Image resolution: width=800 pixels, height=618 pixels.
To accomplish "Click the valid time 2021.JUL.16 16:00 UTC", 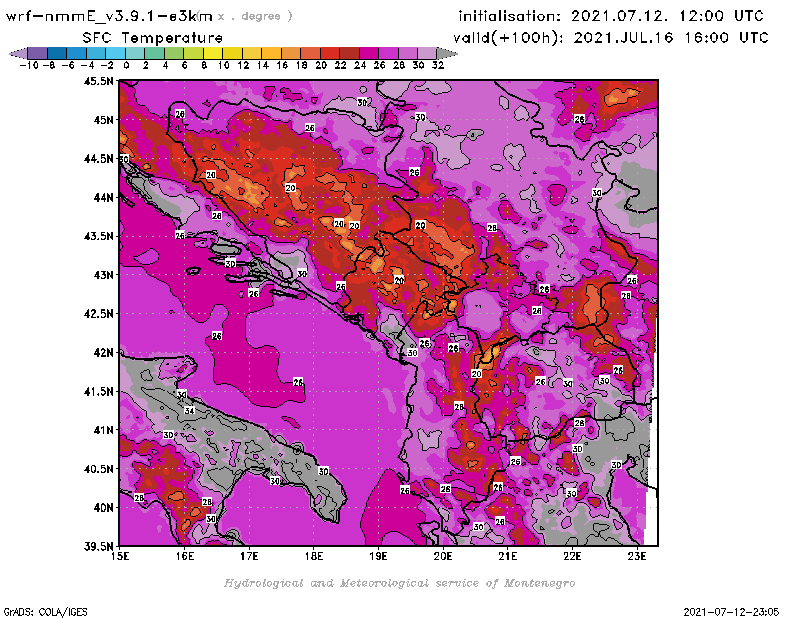I will pos(670,38).
